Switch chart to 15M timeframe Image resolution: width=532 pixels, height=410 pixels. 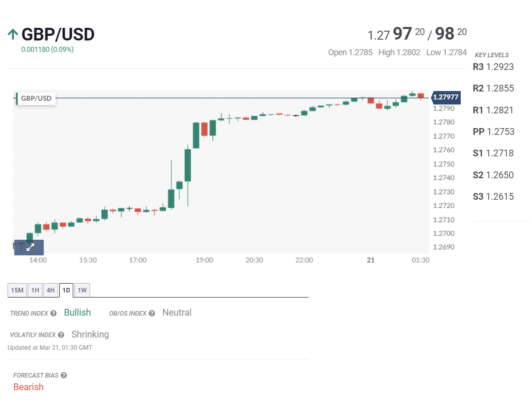17,290
